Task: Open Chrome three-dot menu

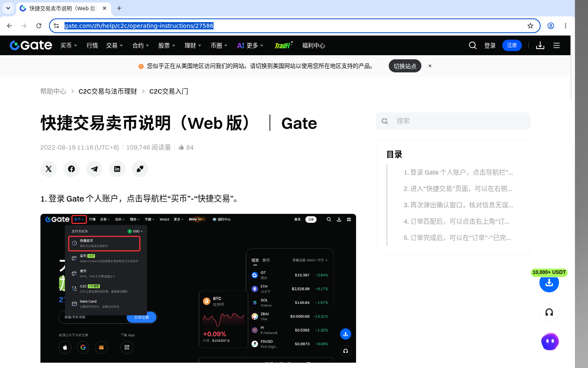Action: pyautogui.click(x=566, y=26)
